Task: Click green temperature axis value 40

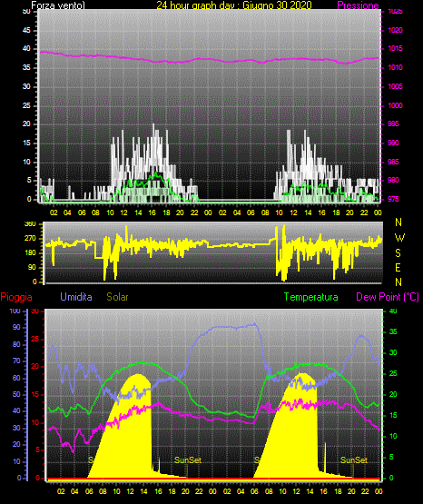Action: click(393, 311)
